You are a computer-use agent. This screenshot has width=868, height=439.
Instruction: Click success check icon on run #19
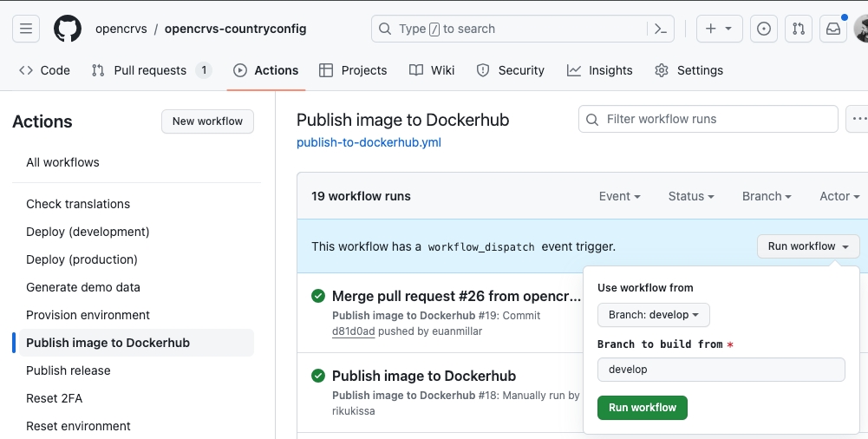pos(318,297)
